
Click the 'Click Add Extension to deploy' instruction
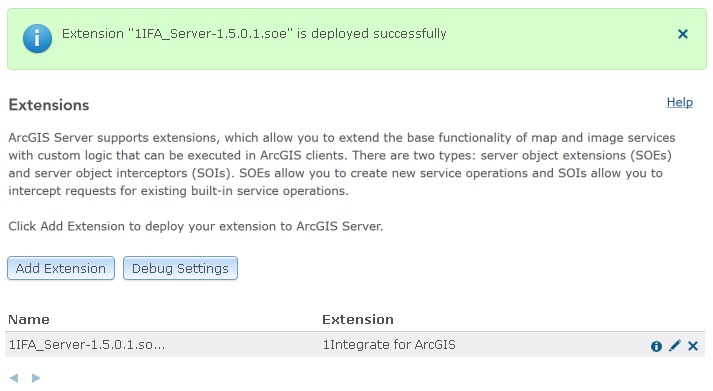click(x=196, y=226)
